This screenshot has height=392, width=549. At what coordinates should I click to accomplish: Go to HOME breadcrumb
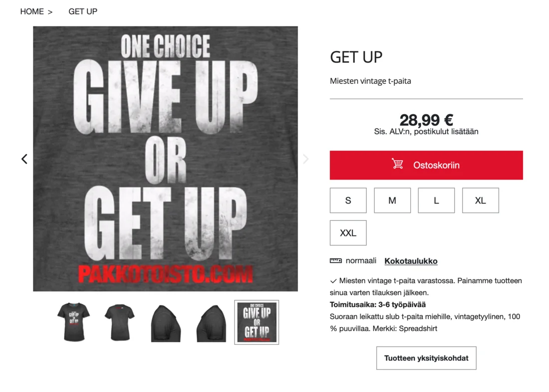pyautogui.click(x=32, y=11)
